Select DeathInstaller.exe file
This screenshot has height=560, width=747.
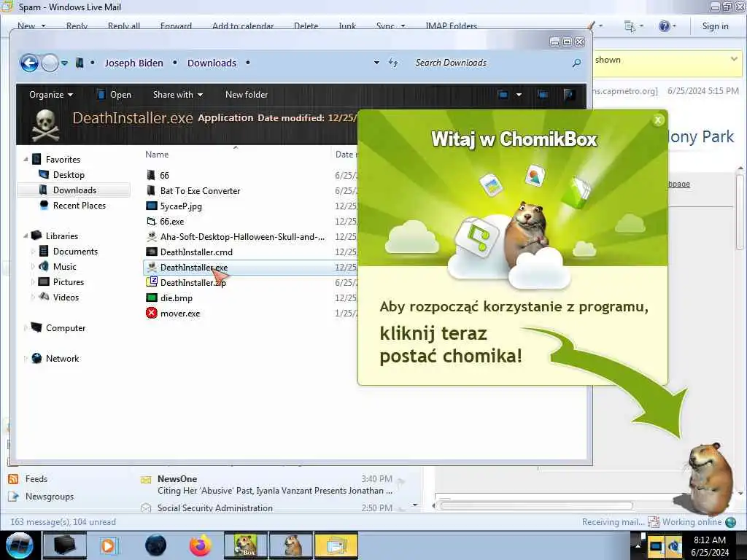point(194,267)
